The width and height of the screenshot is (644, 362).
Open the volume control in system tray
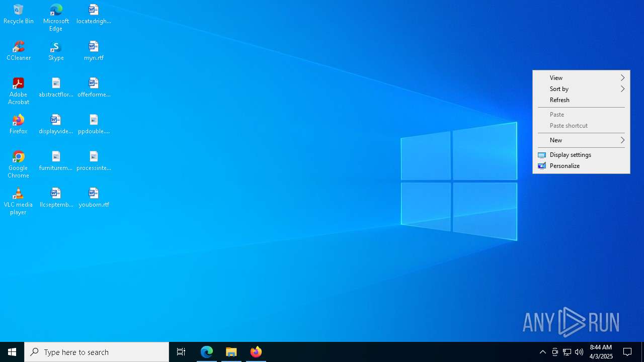[x=579, y=352]
